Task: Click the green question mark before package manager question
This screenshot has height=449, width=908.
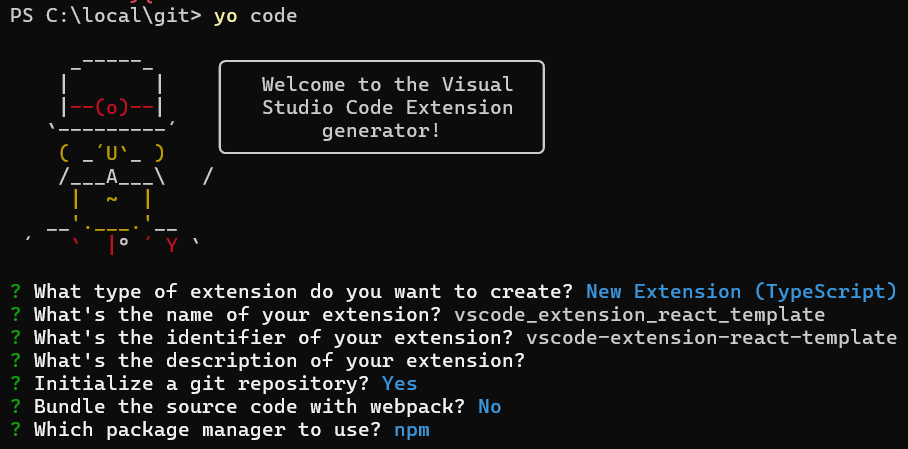Action: (16, 430)
